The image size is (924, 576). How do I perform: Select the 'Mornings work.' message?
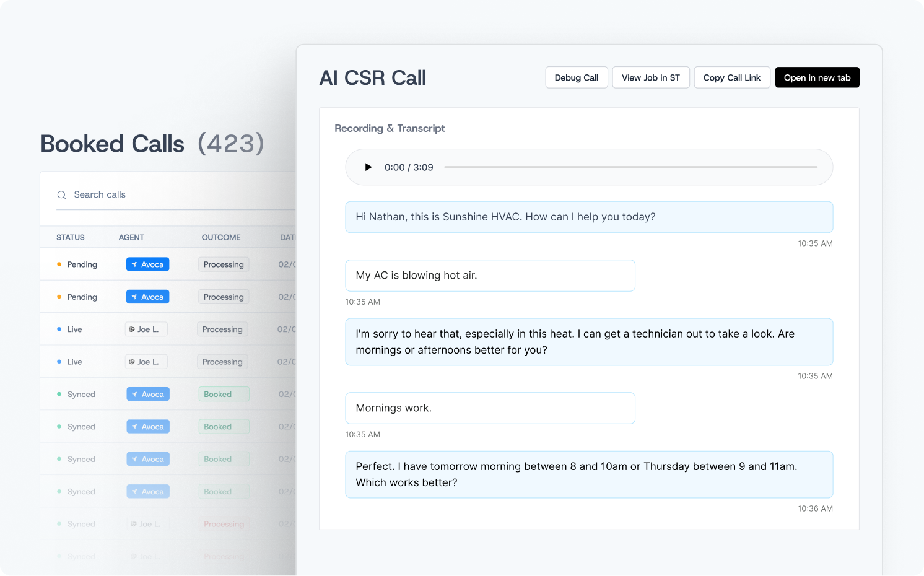pos(490,408)
